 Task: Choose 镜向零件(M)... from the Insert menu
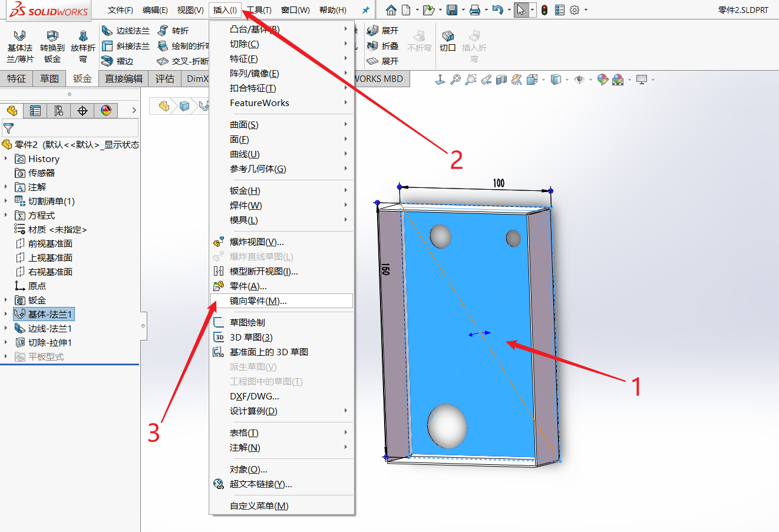tap(282, 301)
